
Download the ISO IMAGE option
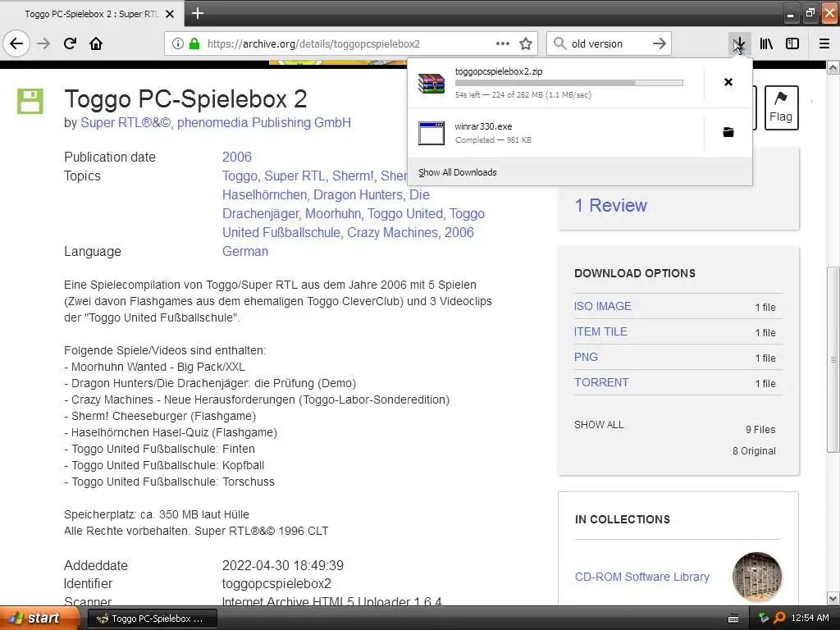tap(602, 307)
